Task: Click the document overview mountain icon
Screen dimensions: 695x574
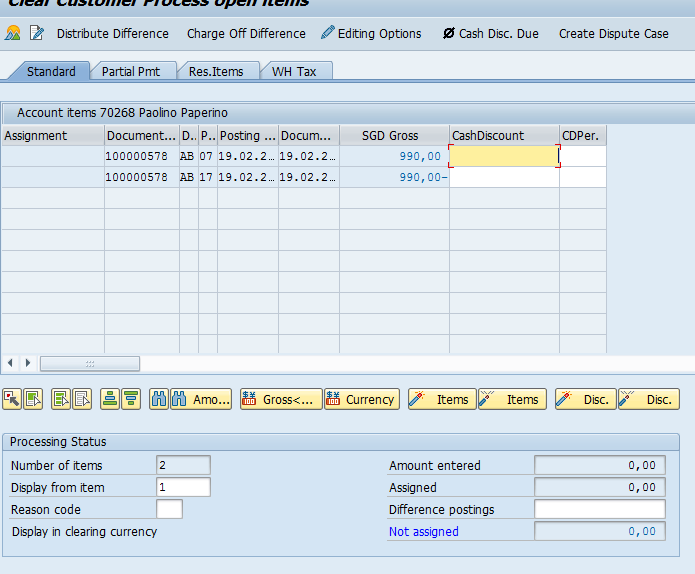Action: click(x=13, y=33)
